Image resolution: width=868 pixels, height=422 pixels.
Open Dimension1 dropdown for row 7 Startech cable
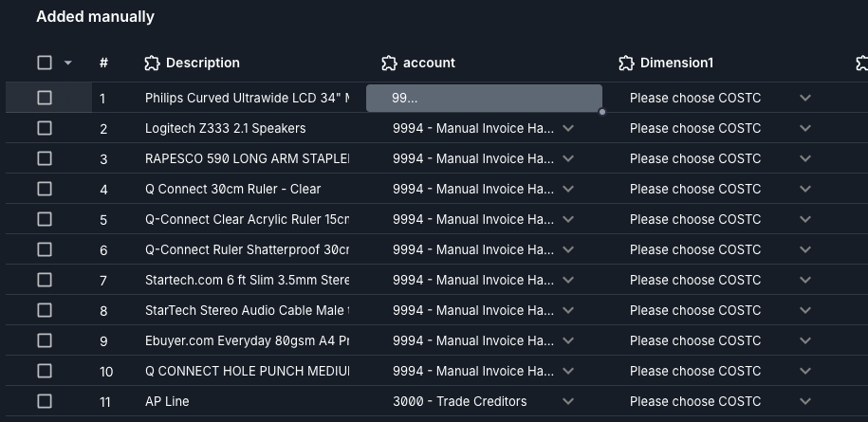[x=805, y=280]
